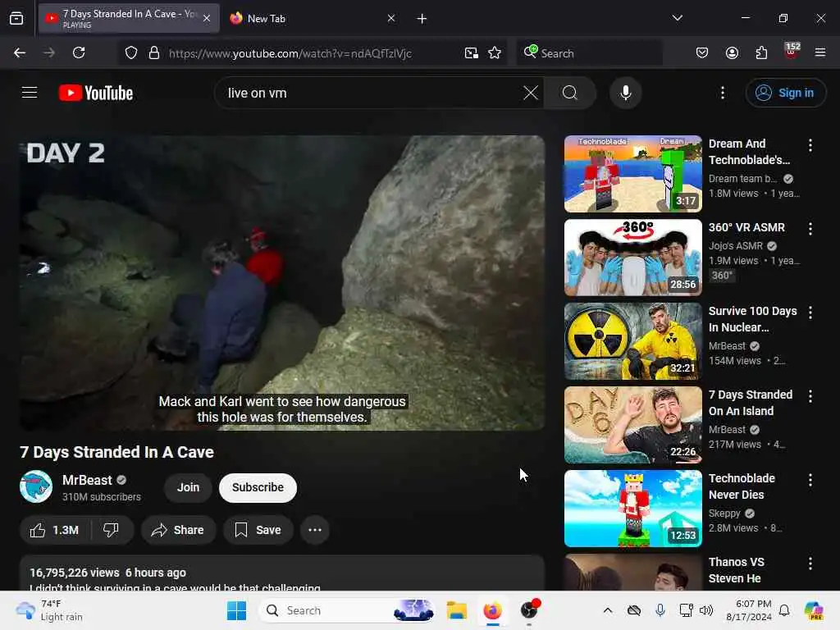The width and height of the screenshot is (840, 630).
Task: Close the New Tab tab
Action: [x=391, y=18]
